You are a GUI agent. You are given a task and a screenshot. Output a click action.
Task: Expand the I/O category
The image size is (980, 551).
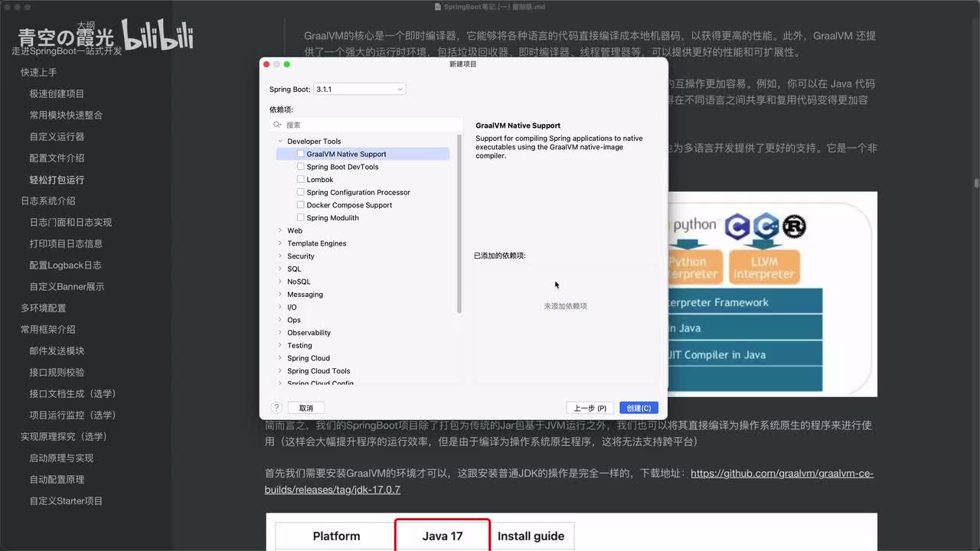click(x=280, y=307)
